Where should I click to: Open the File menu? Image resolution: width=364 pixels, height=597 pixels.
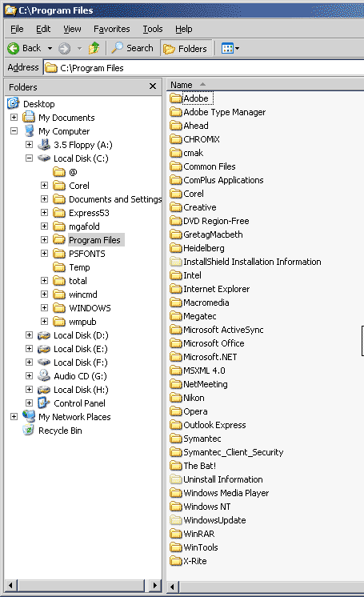click(17, 29)
